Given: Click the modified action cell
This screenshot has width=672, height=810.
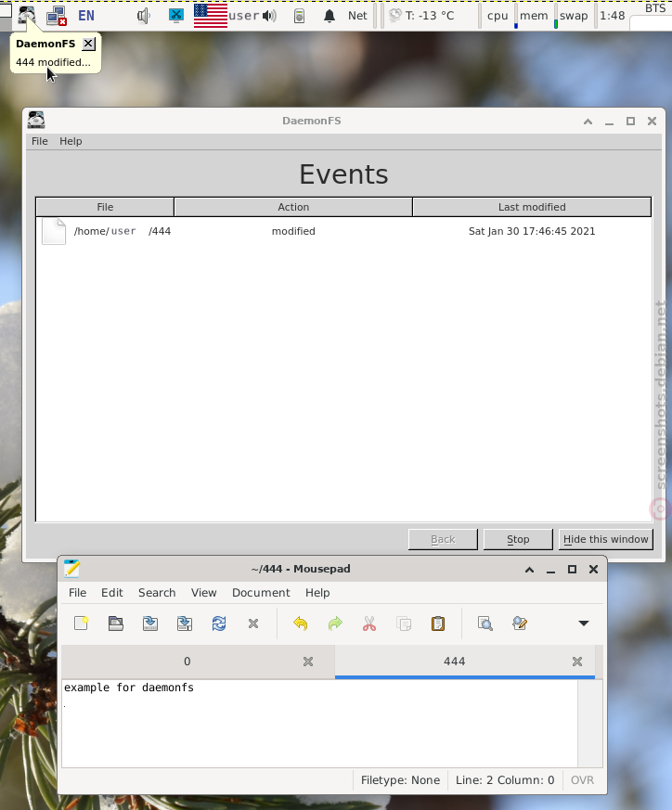Looking at the screenshot, I should [x=293, y=231].
